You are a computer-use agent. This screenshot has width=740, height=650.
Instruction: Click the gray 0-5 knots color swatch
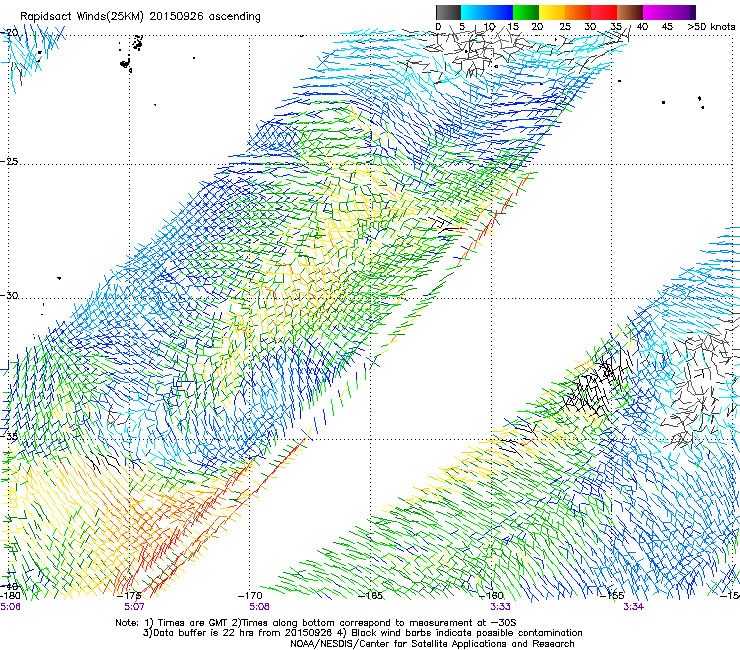448,12
